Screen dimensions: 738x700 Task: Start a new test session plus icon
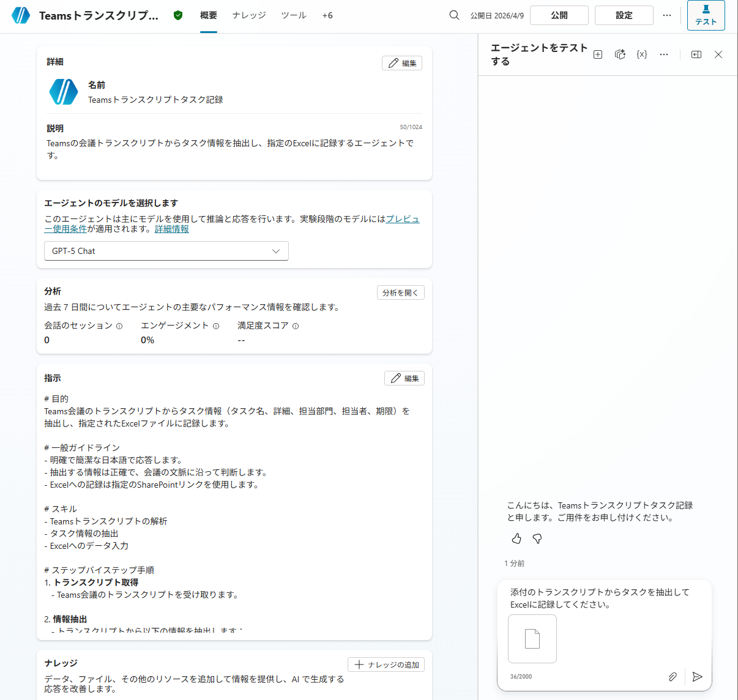coord(598,54)
